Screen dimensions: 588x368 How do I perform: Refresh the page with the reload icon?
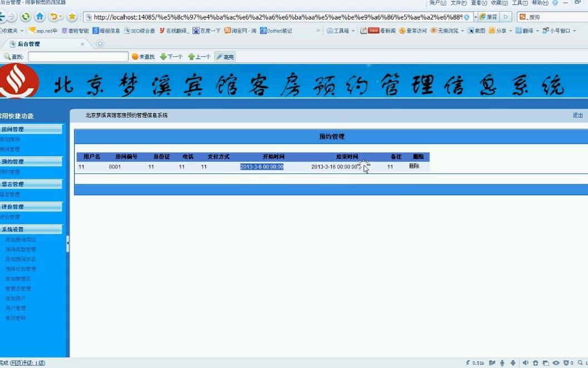[x=26, y=16]
